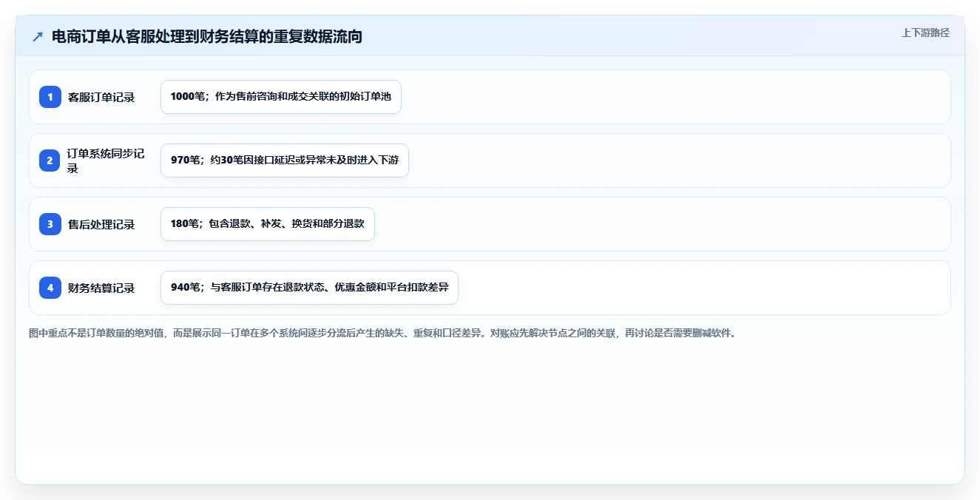Click the footnote starting with 图中重点不是订单数量
Viewport: 980px width, 500px height.
click(x=382, y=334)
